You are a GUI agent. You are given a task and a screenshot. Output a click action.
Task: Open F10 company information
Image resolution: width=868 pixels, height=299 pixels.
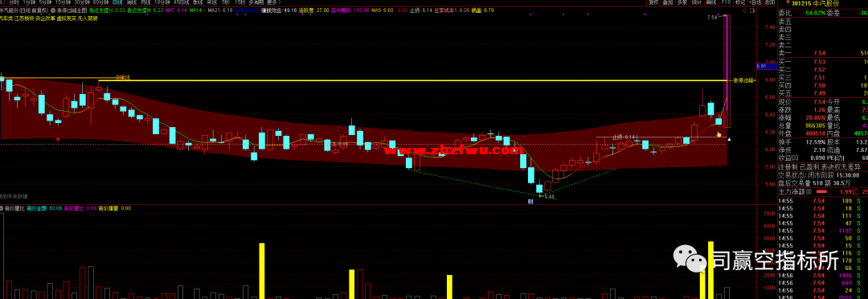[x=727, y=2]
